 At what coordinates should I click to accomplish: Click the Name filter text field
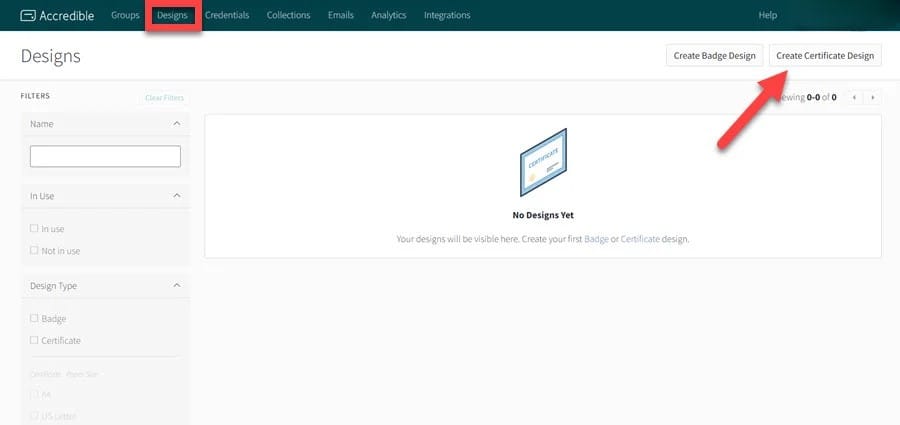tap(105, 157)
